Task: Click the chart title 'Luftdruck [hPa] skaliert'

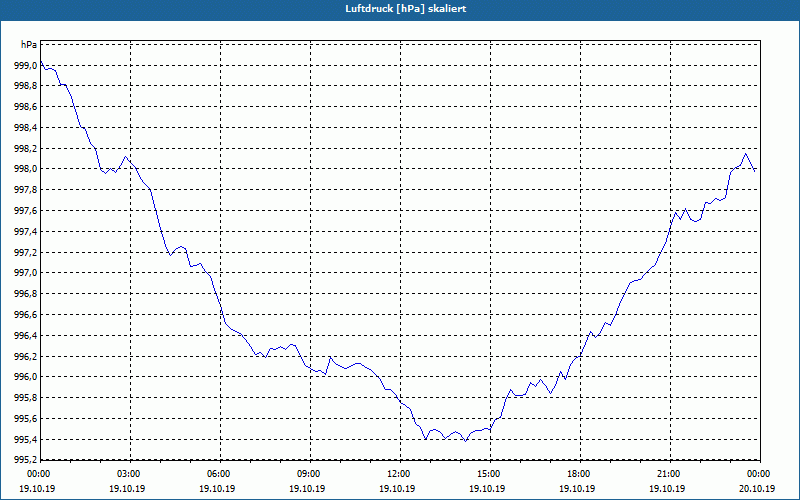Action: click(x=406, y=9)
